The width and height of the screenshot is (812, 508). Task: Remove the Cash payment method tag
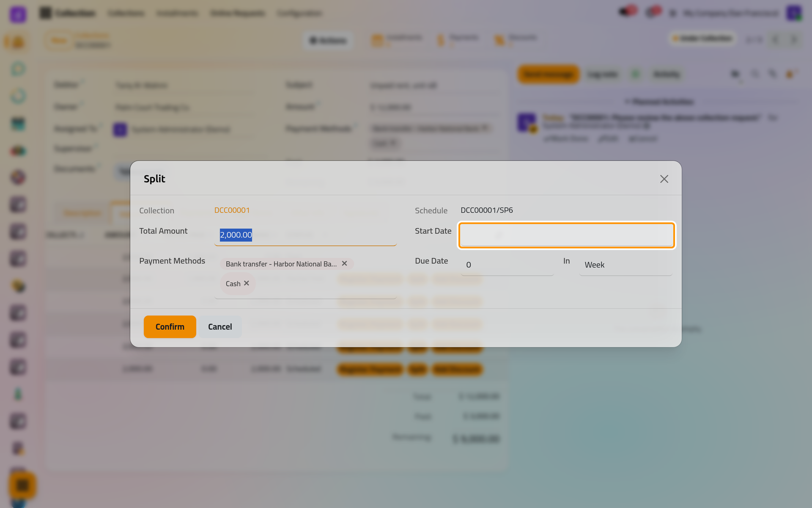pos(247,283)
